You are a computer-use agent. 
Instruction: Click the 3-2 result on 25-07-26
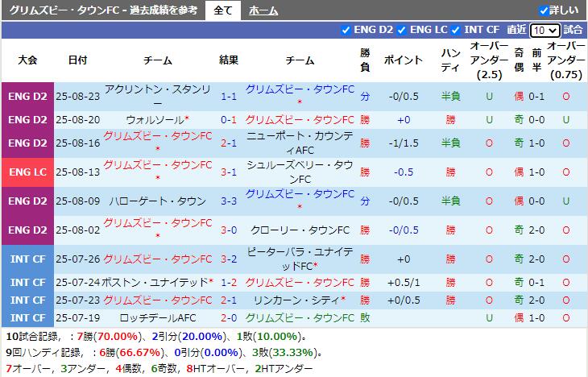click(229, 259)
